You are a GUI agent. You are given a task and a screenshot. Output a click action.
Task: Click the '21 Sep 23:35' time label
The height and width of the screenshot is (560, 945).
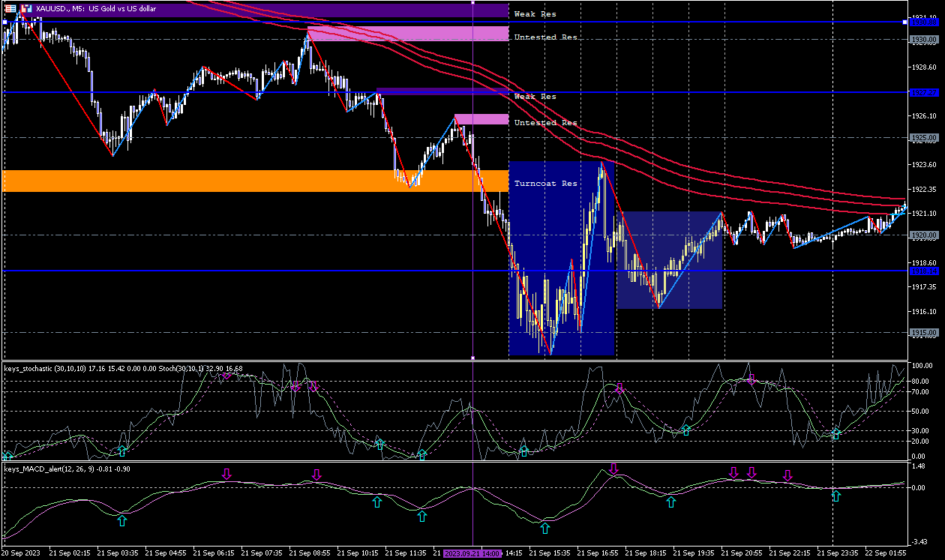pos(838,553)
